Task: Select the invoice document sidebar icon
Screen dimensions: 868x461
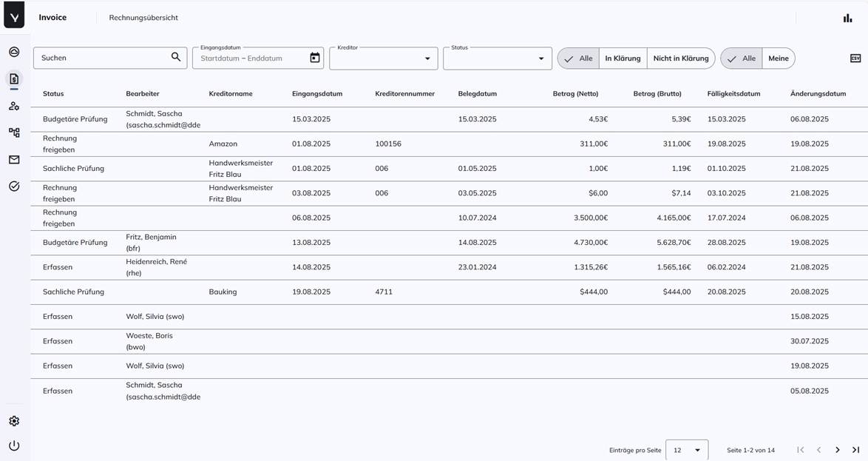Action: coord(14,78)
